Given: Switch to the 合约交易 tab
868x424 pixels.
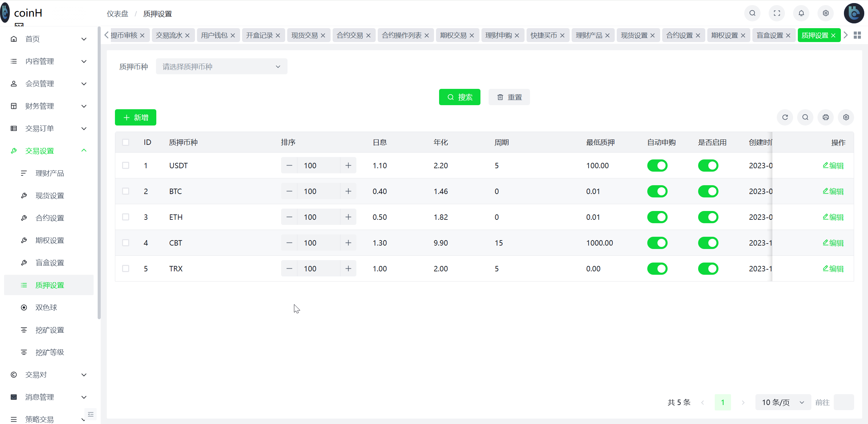Looking at the screenshot, I should (350, 35).
